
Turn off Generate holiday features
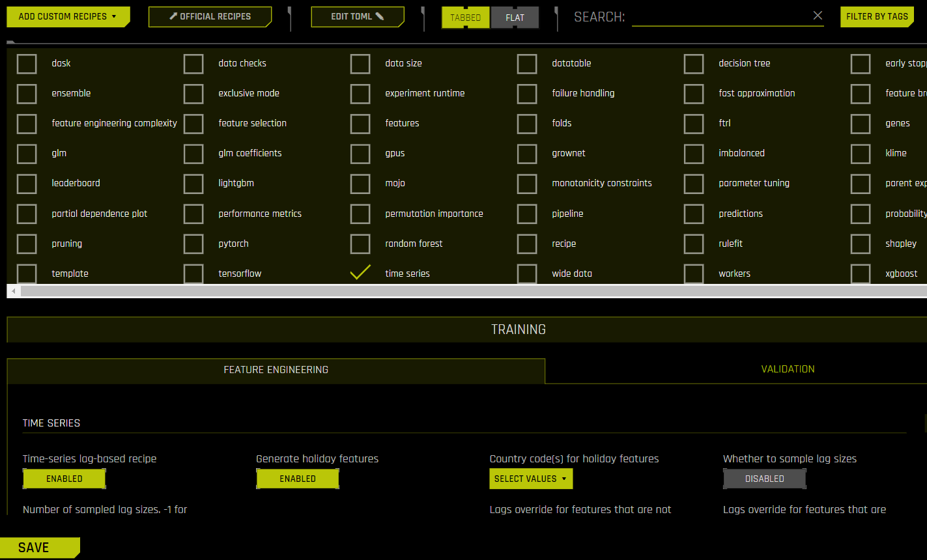(298, 479)
